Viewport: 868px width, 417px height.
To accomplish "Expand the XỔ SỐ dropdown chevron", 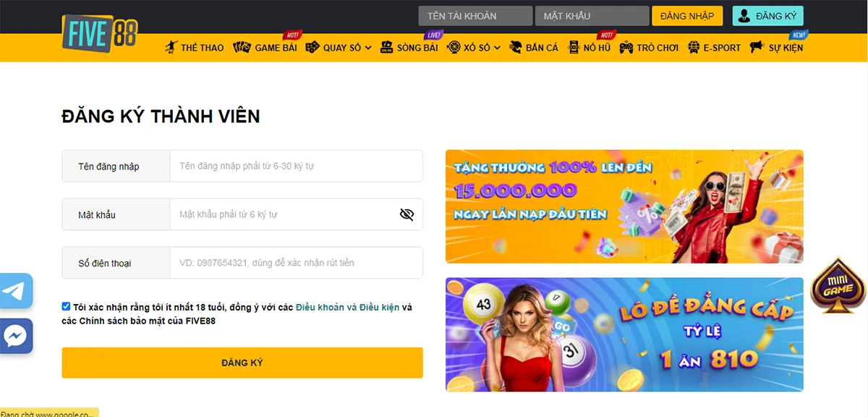I will [x=497, y=48].
